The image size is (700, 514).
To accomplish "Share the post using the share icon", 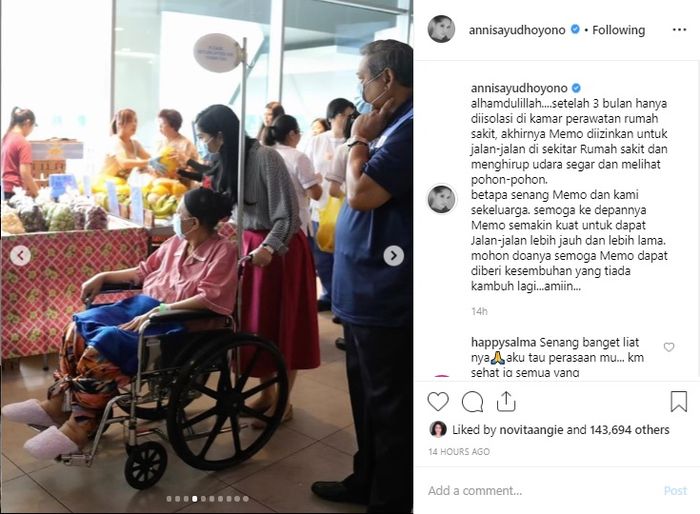I will pyautogui.click(x=506, y=401).
